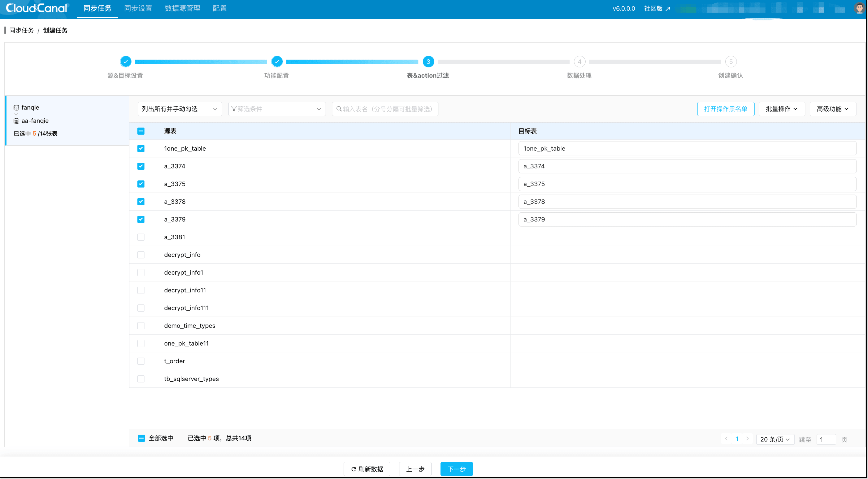Edit the a_3375 target table field
This screenshot has width=868, height=479.
coord(687,184)
